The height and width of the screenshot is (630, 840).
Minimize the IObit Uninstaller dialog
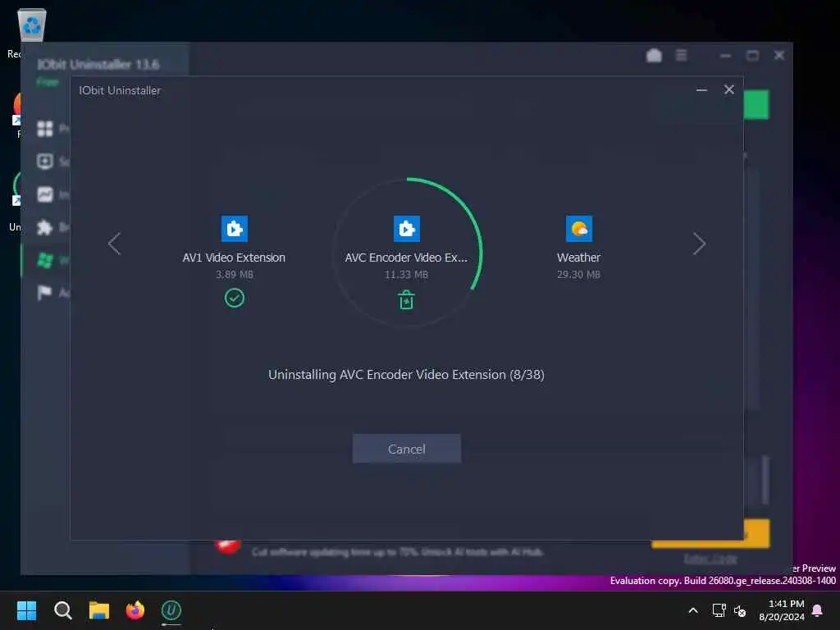pos(701,90)
